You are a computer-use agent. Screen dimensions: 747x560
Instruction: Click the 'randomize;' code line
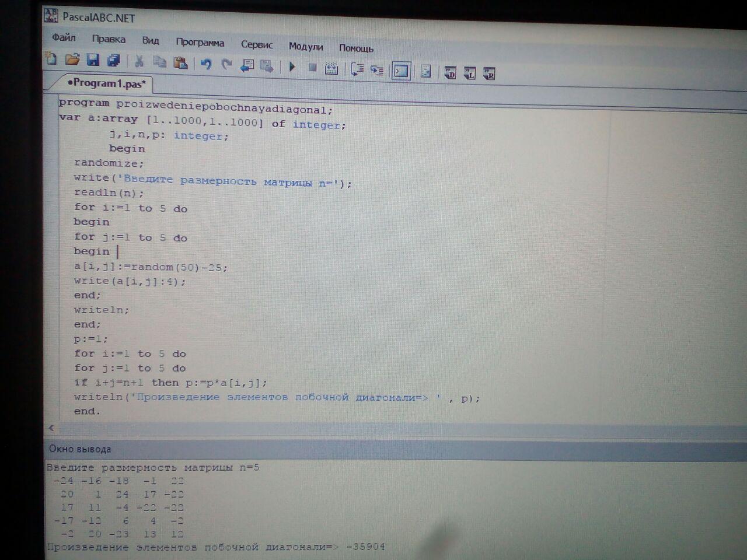click(x=109, y=163)
